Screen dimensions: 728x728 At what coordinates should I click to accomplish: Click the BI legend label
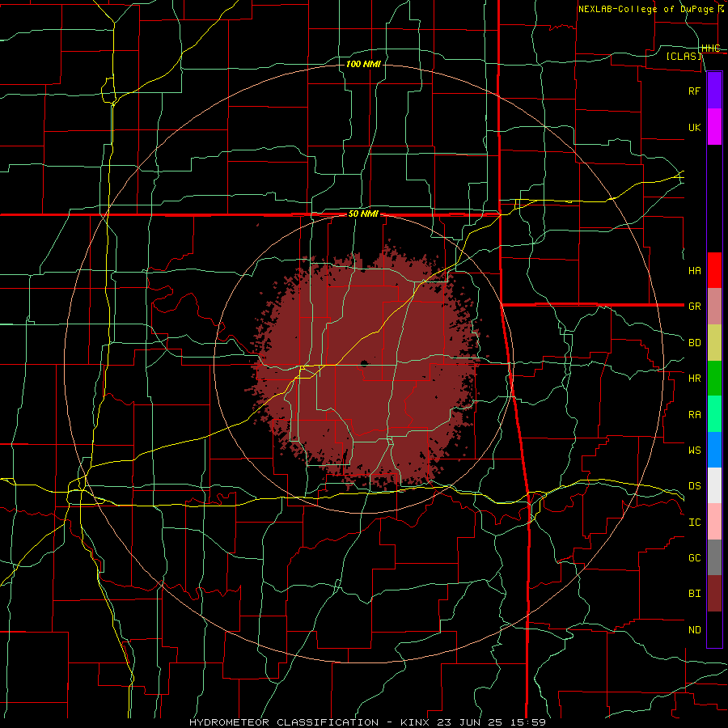point(694,594)
